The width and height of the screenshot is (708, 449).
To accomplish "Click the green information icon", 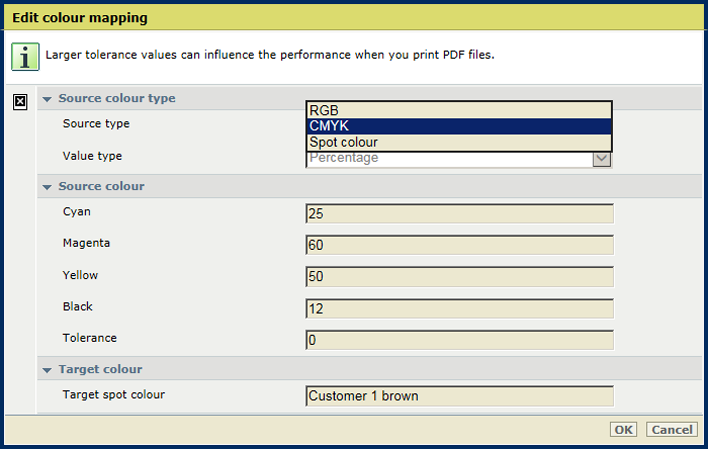I will coord(25,57).
